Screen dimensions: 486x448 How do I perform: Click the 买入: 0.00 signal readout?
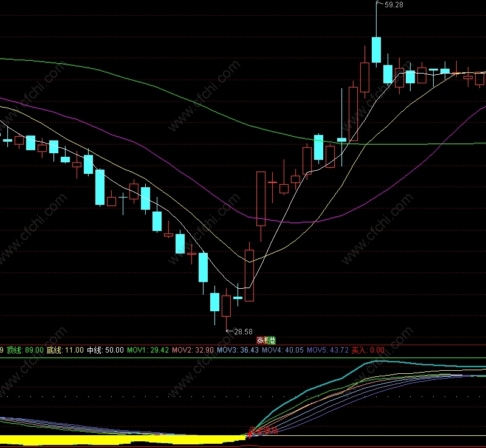pyautogui.click(x=368, y=350)
